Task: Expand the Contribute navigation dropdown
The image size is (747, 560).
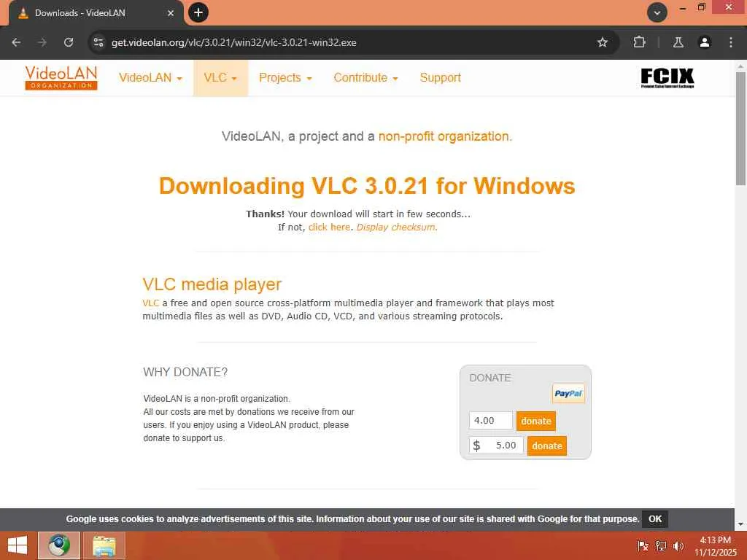Action: pos(365,77)
